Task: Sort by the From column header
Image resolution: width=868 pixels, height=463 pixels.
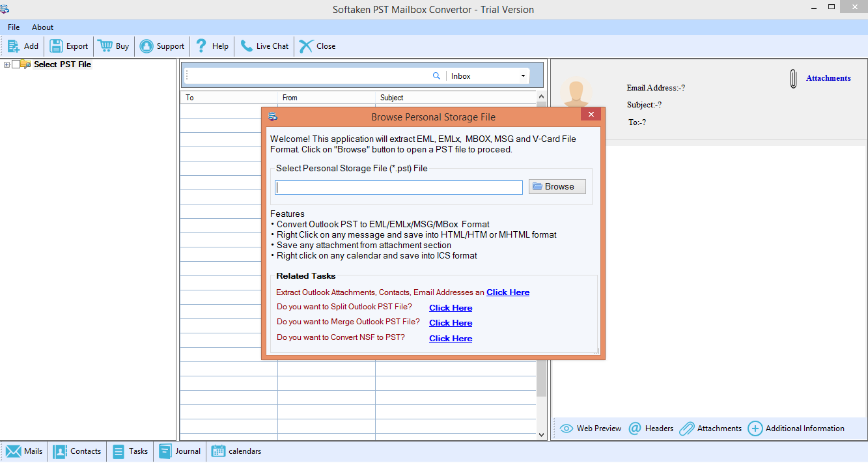Action: [x=326, y=98]
